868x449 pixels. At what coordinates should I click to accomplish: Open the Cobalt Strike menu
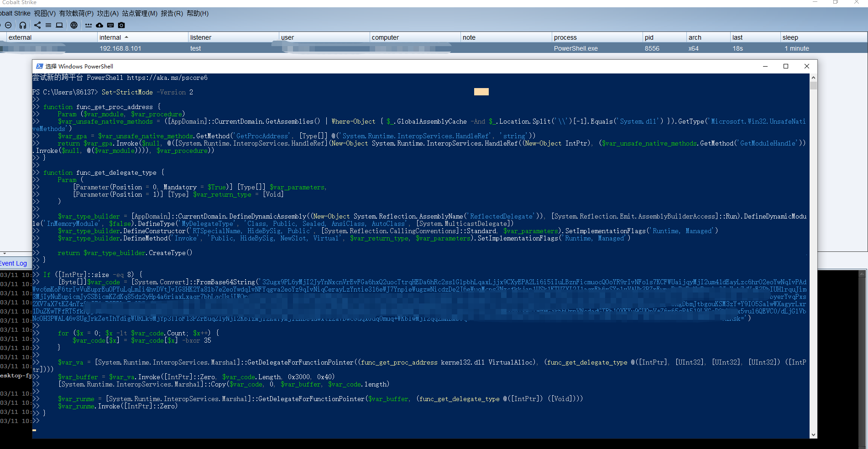point(15,13)
